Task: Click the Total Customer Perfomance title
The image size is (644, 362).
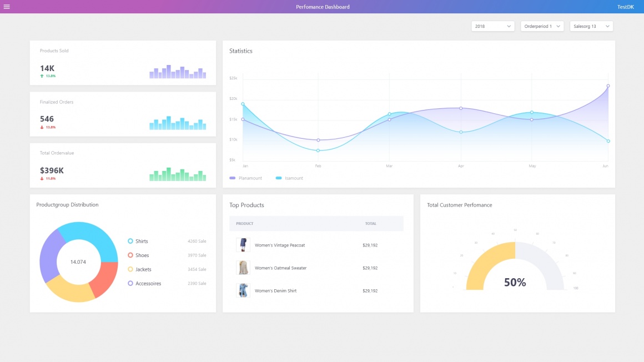Action: [x=459, y=205]
